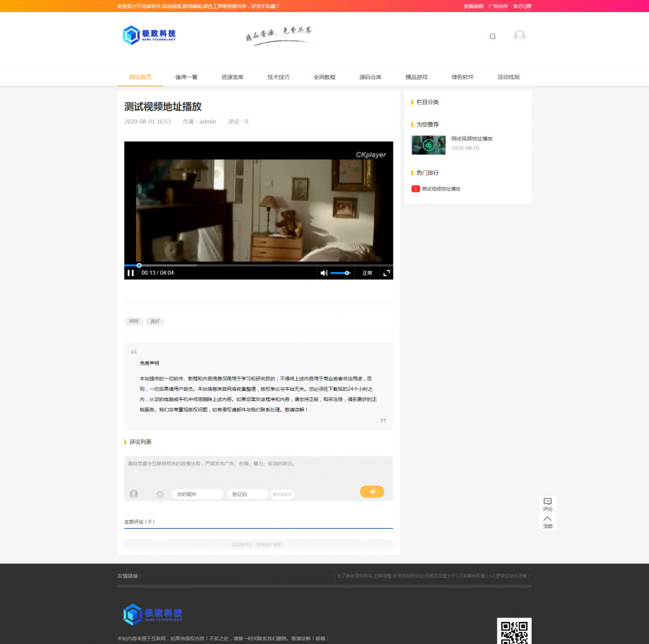Image resolution: width=649 pixels, height=644 pixels.
Task: Enter fullscreen mode in video player
Action: coord(386,273)
